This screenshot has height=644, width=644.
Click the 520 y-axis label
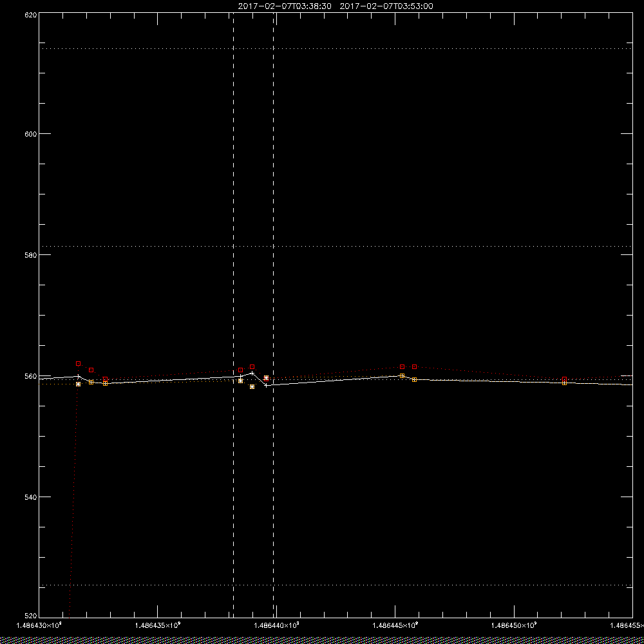pos(31,616)
